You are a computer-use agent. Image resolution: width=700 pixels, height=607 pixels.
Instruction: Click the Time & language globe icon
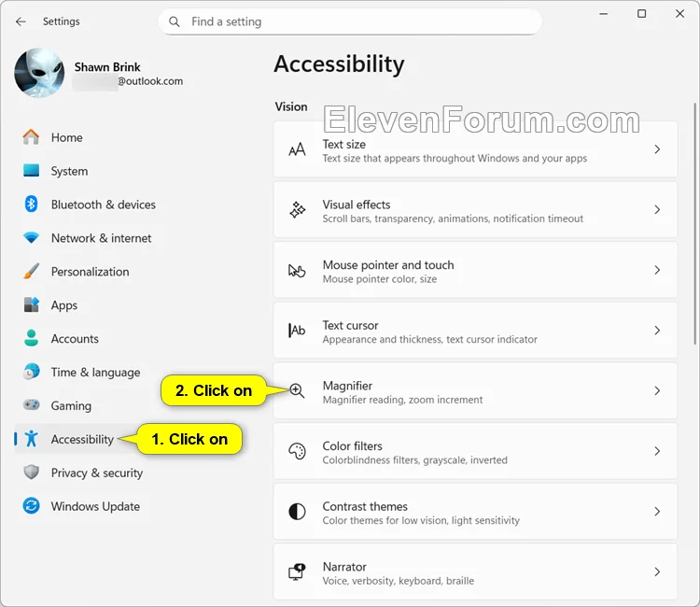coord(31,372)
